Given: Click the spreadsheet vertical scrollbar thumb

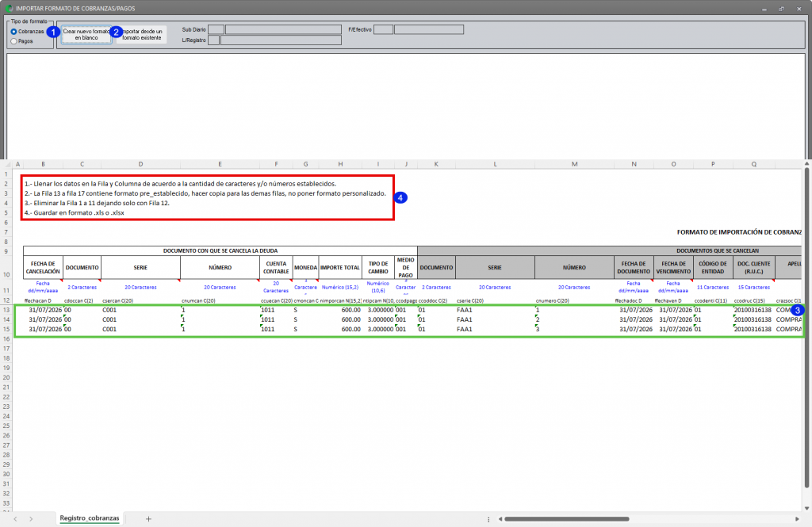Looking at the screenshot, I should point(806,327).
